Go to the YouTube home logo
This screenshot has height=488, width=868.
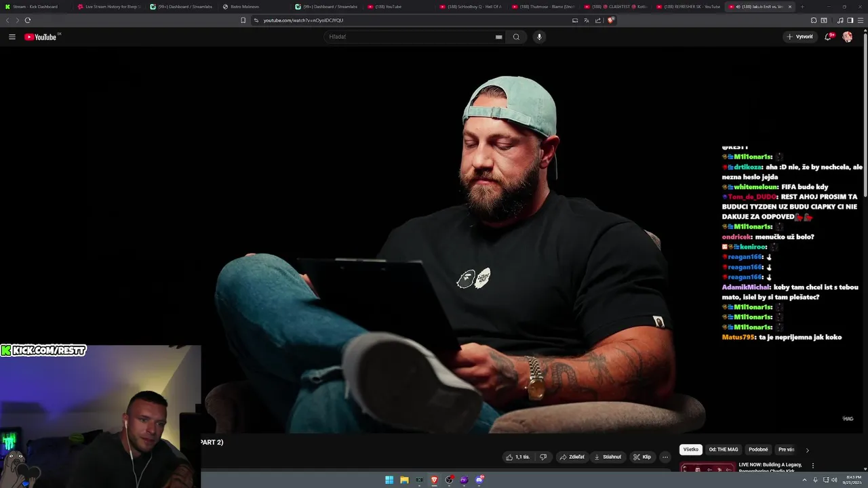[41, 37]
